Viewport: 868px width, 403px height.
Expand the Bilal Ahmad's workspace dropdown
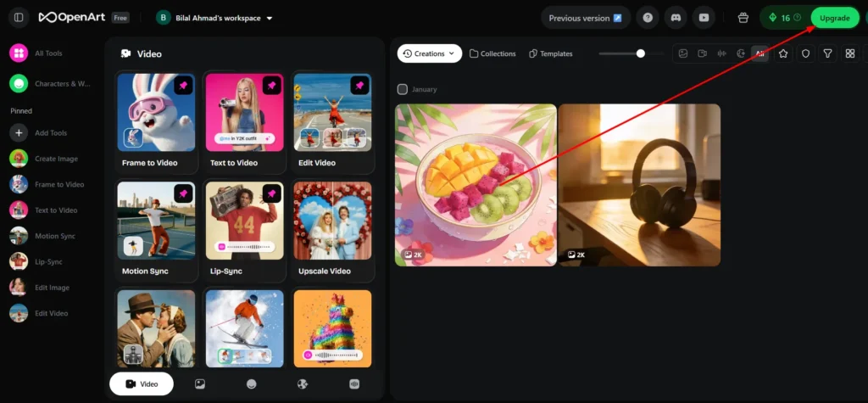pos(216,18)
